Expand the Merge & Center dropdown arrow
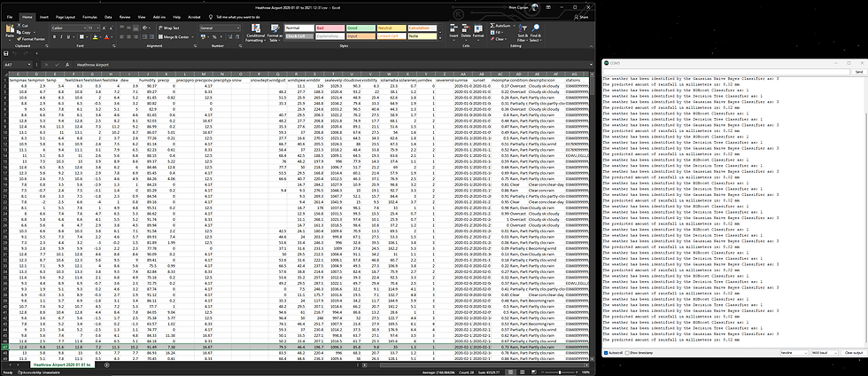Viewport: 868px width, 376px height. tap(194, 36)
